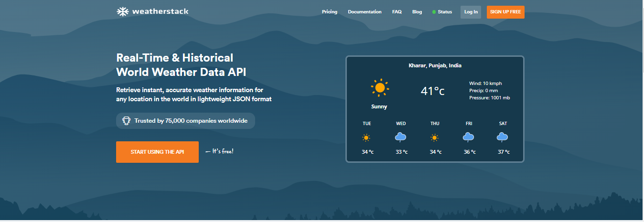Click Saturday's 37 °c temperature
This screenshot has width=644, height=222.
(x=504, y=152)
